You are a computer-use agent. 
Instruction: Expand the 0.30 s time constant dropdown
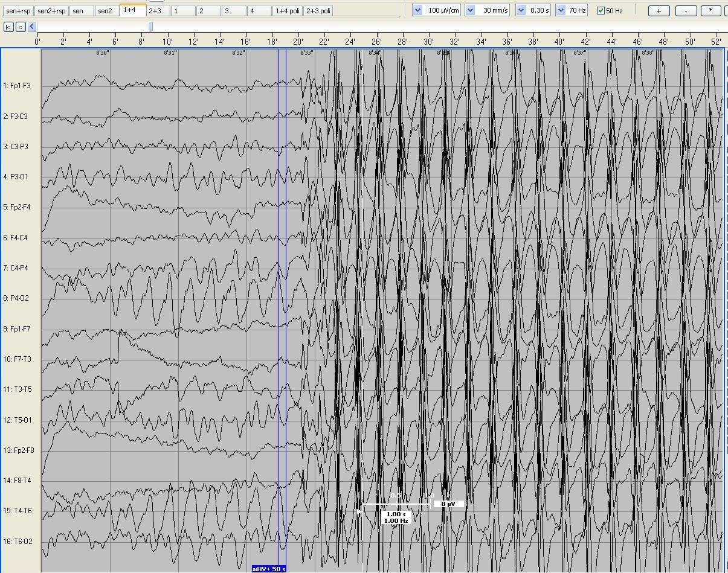click(x=521, y=11)
